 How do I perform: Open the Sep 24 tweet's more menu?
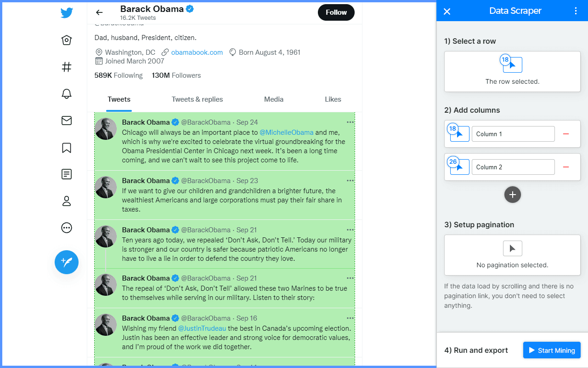(x=350, y=122)
